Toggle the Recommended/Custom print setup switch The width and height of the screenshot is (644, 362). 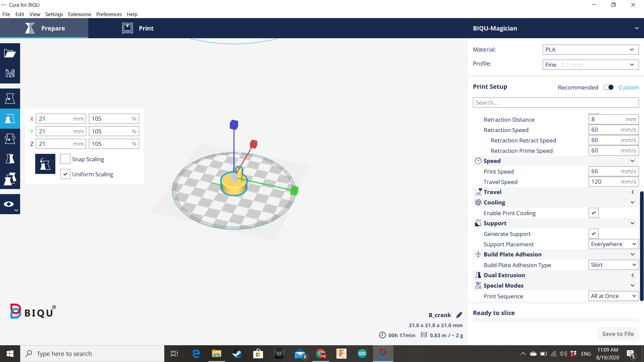(x=608, y=87)
